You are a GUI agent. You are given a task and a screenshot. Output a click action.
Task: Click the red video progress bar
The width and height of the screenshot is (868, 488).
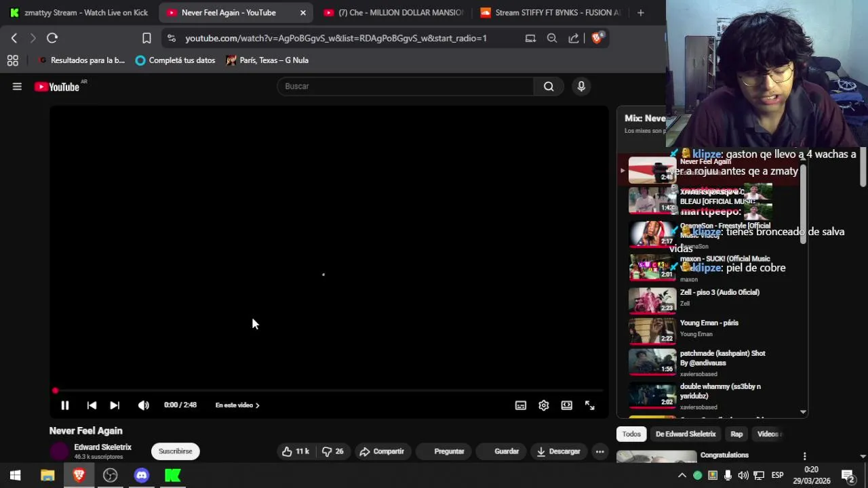(329, 390)
